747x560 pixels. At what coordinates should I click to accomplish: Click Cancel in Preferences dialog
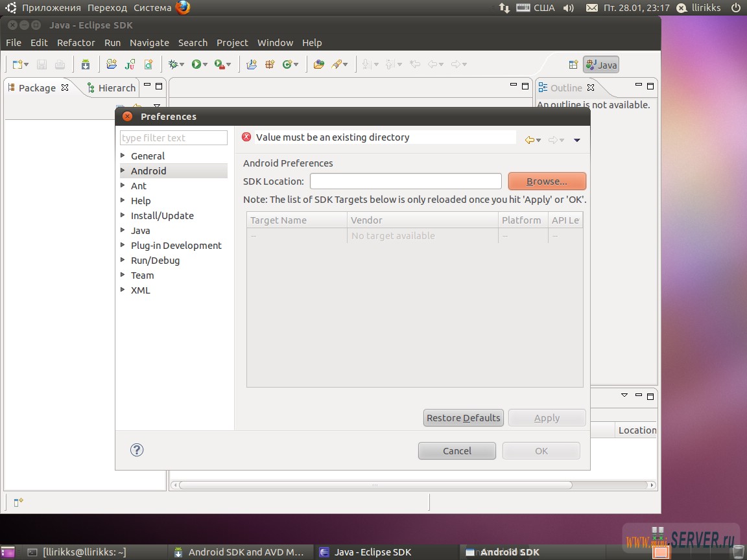coord(457,450)
